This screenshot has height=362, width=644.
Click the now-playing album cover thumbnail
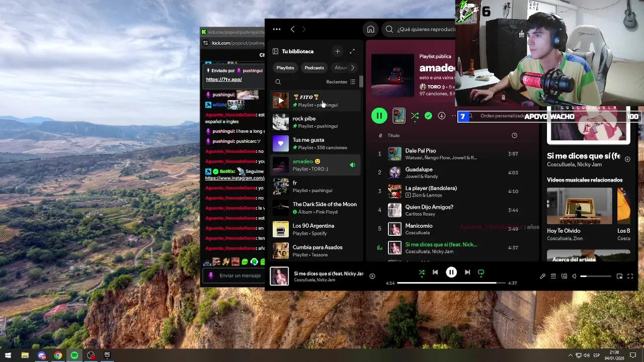click(x=279, y=276)
